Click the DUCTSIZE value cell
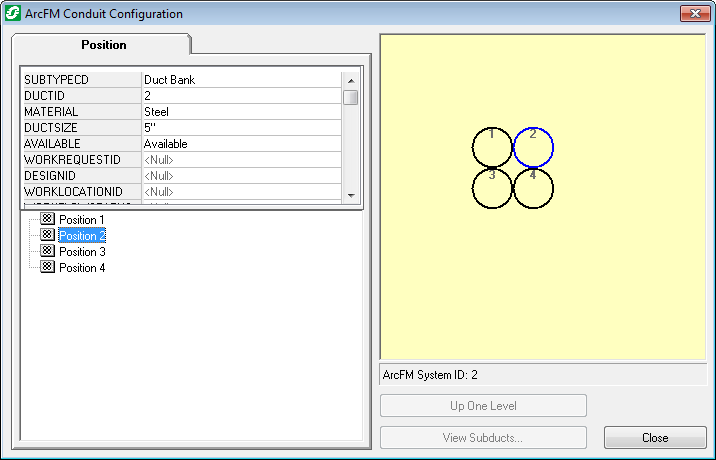The image size is (716, 460). tap(240, 128)
